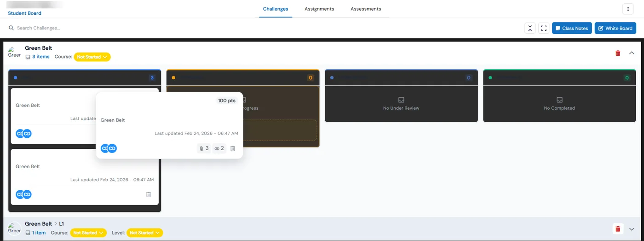
Task: Click the Green Belt group thumbnail image
Action: click(x=14, y=52)
